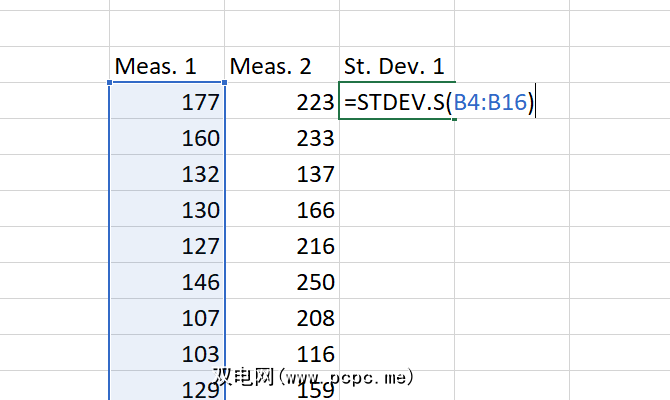Select the Meas. 2 header cell
Viewport: 670px width, 400px height.
click(x=281, y=67)
